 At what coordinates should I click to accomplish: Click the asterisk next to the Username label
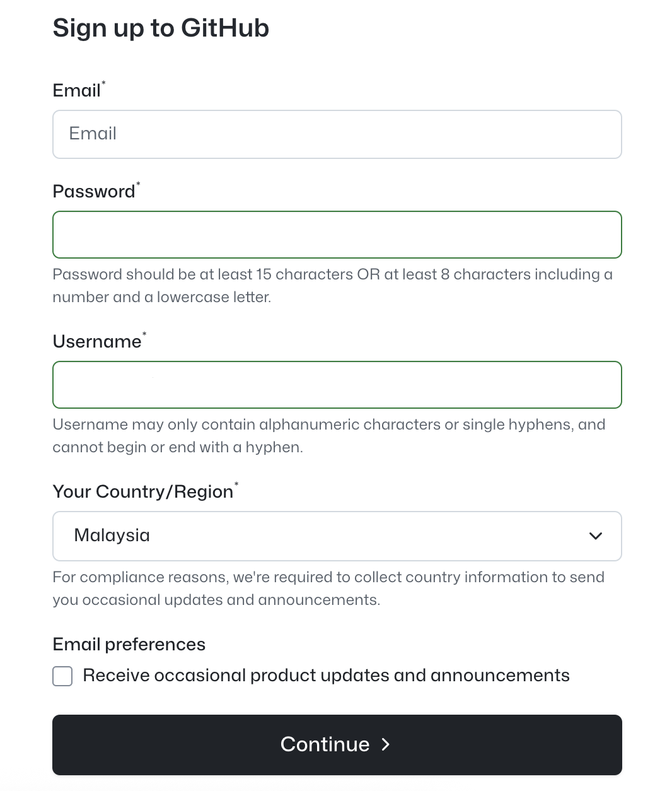pyautogui.click(x=144, y=334)
